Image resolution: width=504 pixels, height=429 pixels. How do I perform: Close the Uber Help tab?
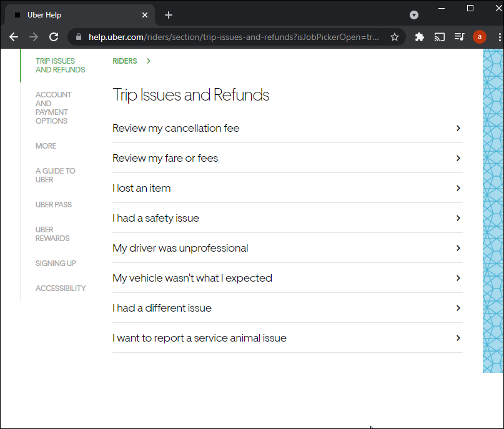coord(146,15)
